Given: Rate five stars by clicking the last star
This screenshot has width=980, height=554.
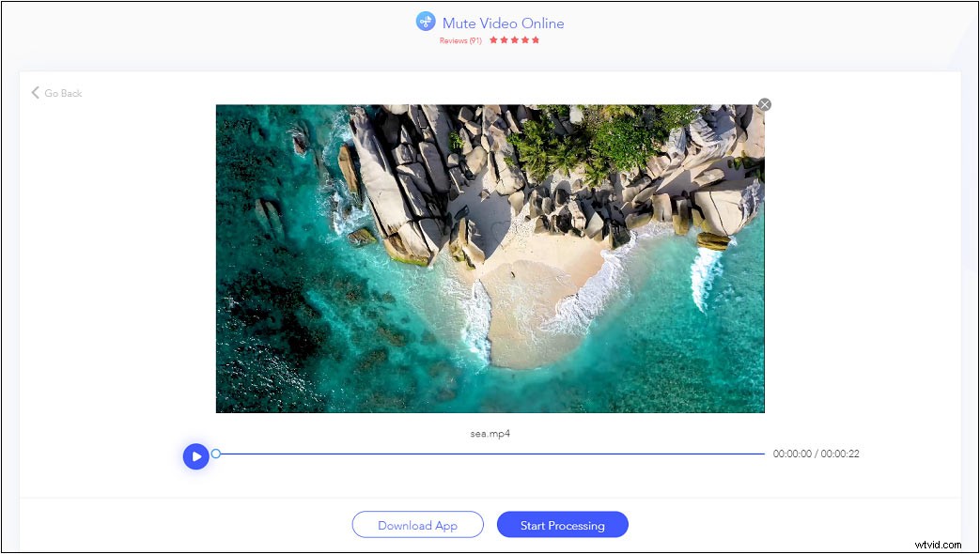Looking at the screenshot, I should pos(536,40).
